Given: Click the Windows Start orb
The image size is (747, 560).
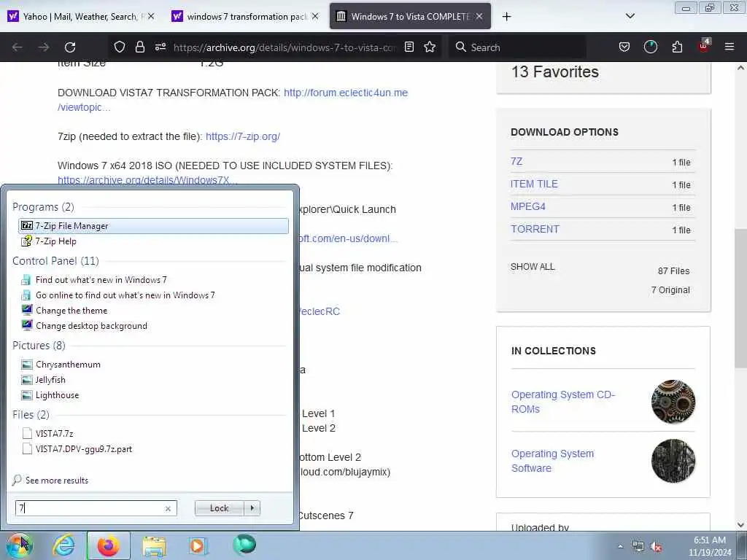Looking at the screenshot, I should point(19,545).
